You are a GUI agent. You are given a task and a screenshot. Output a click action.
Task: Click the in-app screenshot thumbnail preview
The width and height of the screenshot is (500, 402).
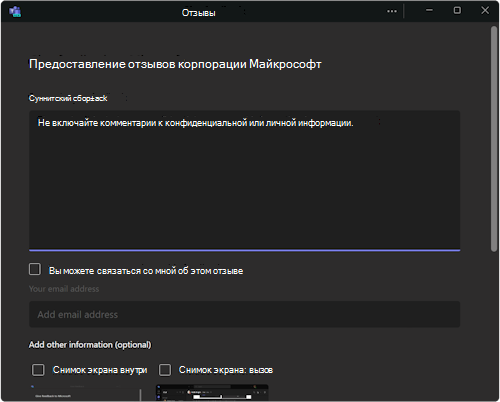click(85, 393)
